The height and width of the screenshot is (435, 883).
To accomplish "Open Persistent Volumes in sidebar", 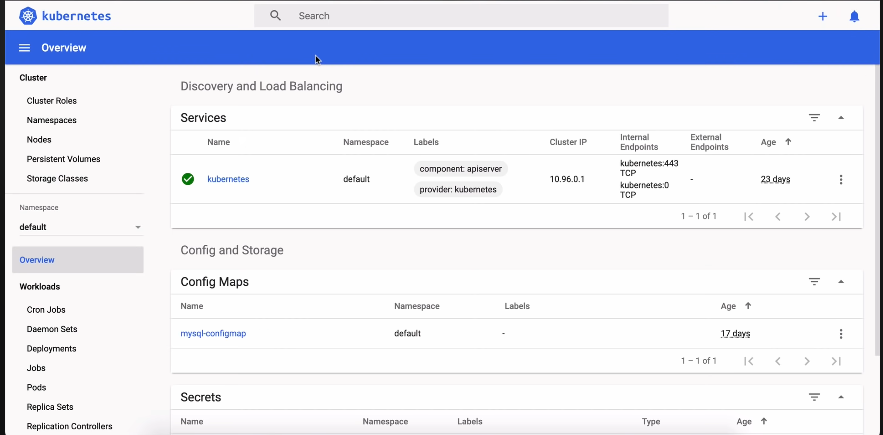I will pyautogui.click(x=64, y=159).
